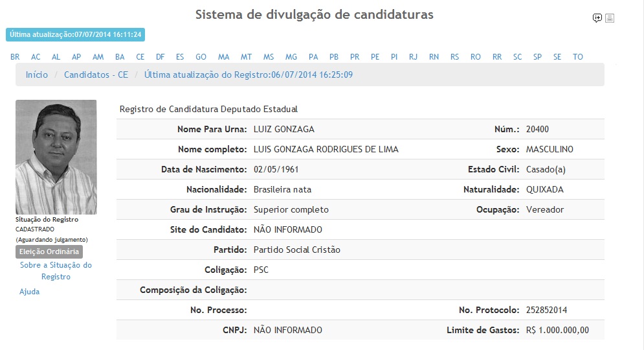Viewport: 644px width, 350px height.
Task: Click the info speech bubble icon
Action: pos(597,18)
